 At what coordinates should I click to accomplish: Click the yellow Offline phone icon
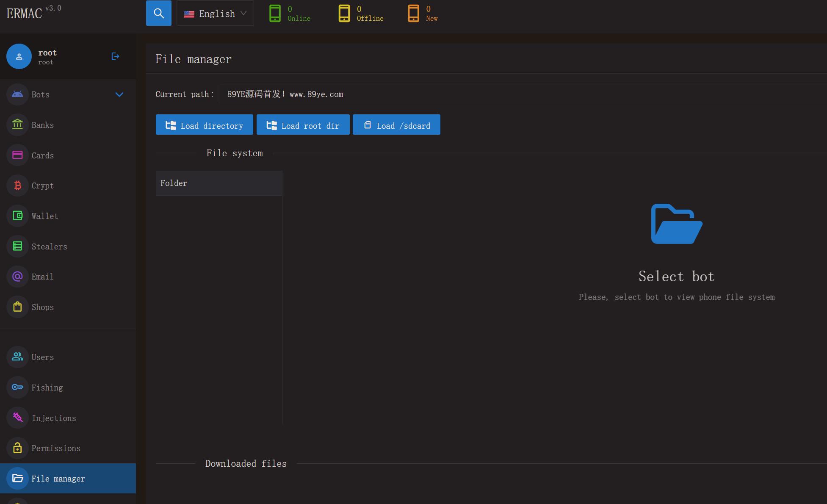(x=344, y=14)
